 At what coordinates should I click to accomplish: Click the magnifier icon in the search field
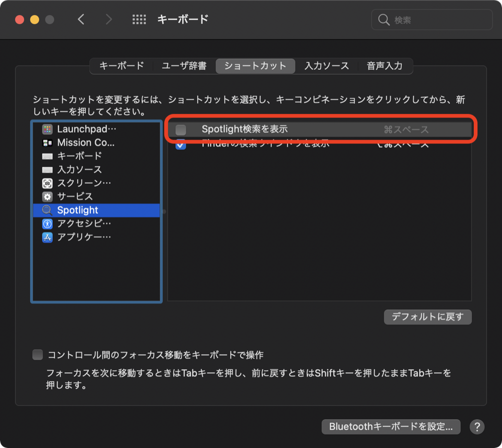tap(384, 20)
